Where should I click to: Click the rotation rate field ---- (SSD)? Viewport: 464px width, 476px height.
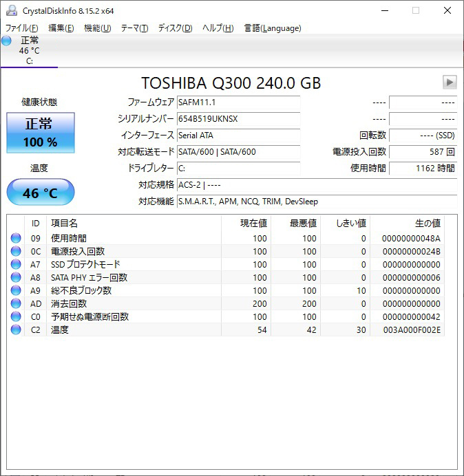tap(423, 135)
